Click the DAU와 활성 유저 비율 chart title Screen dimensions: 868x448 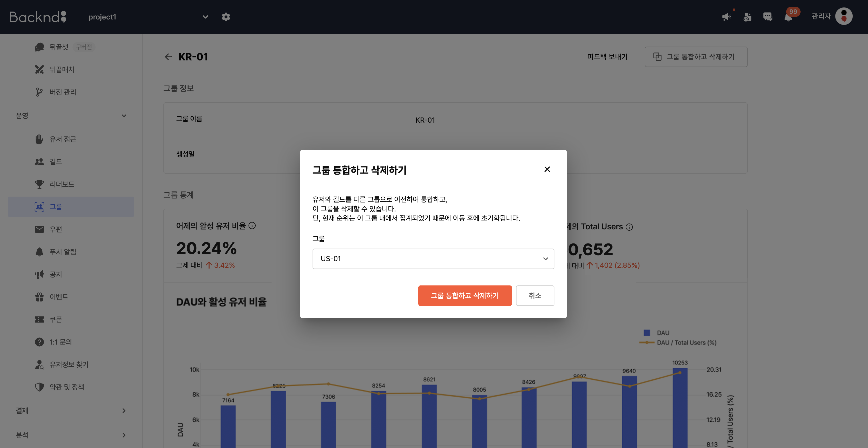point(221,302)
